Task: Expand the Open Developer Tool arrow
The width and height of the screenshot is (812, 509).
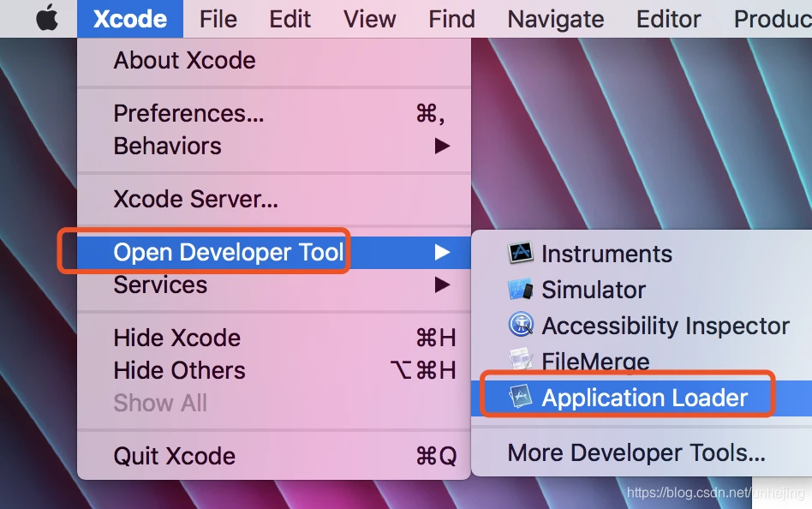Action: 442,253
